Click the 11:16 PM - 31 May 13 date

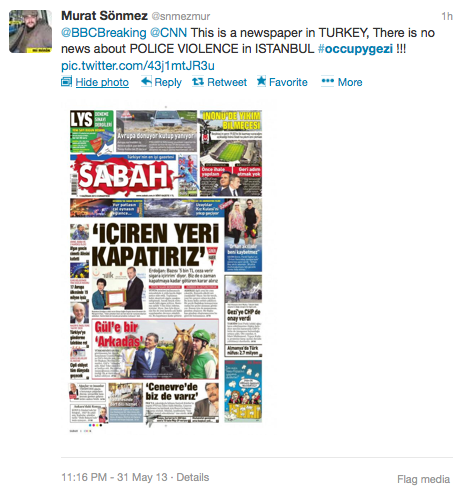pyautogui.click(x=114, y=477)
